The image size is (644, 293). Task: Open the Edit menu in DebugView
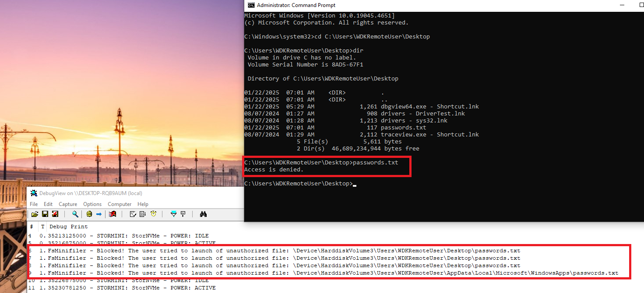tap(48, 204)
